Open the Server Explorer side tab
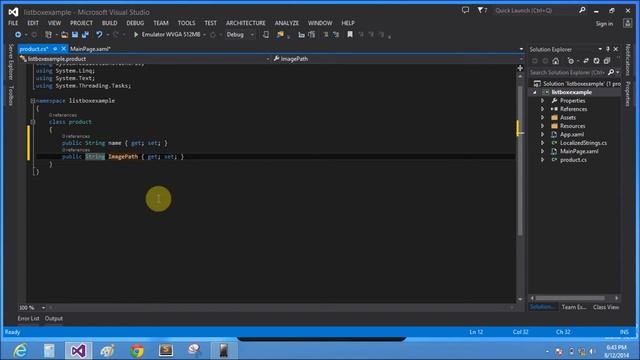The image size is (640, 360). tap(11, 62)
